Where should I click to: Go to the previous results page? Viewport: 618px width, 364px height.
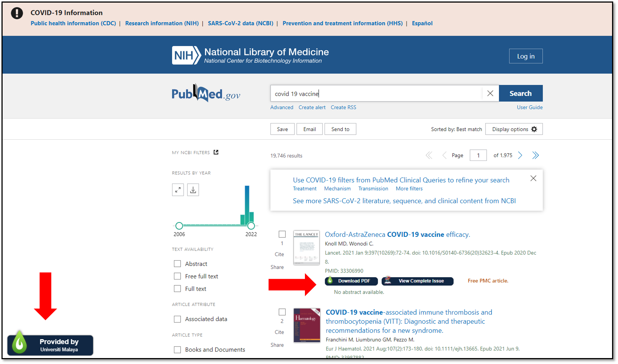pyautogui.click(x=444, y=155)
